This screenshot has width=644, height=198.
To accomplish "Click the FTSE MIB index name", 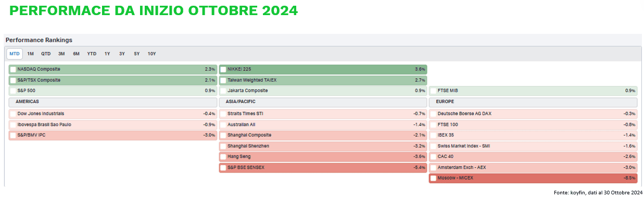I will (x=448, y=91).
